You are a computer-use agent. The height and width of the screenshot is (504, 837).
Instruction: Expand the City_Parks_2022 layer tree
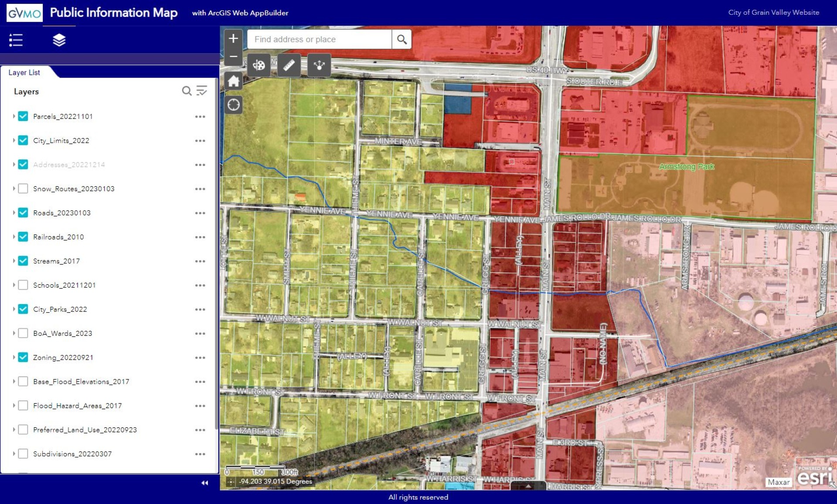click(x=14, y=309)
